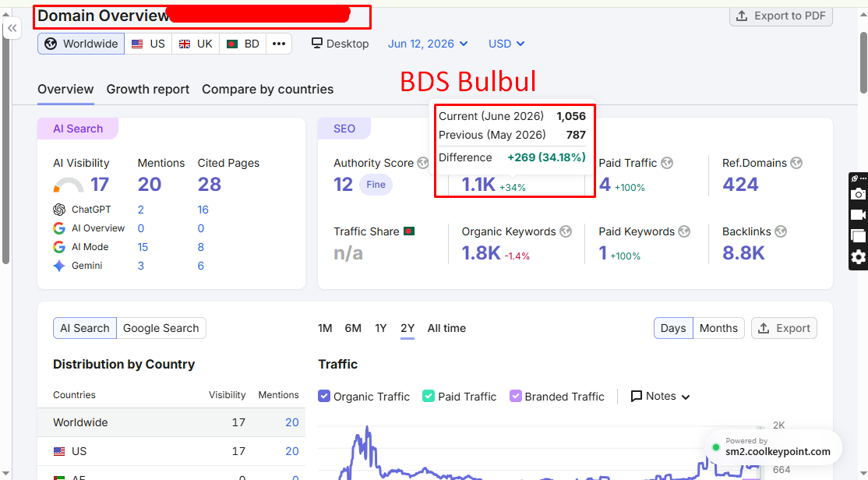
Task: Open the Desktop device selector
Action: pyautogui.click(x=340, y=44)
